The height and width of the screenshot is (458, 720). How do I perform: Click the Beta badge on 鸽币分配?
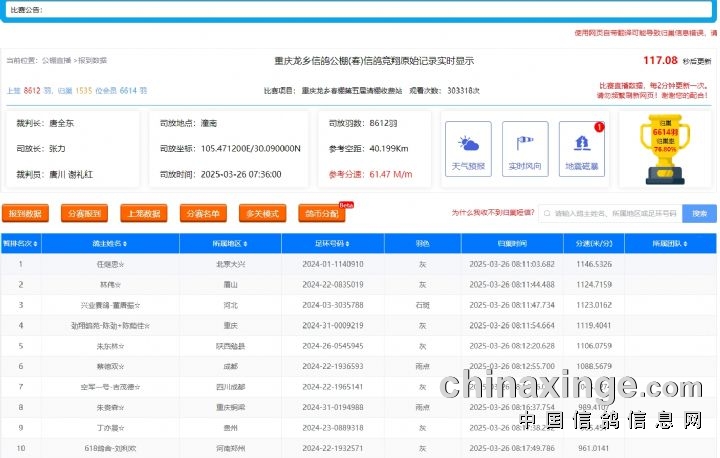347,204
